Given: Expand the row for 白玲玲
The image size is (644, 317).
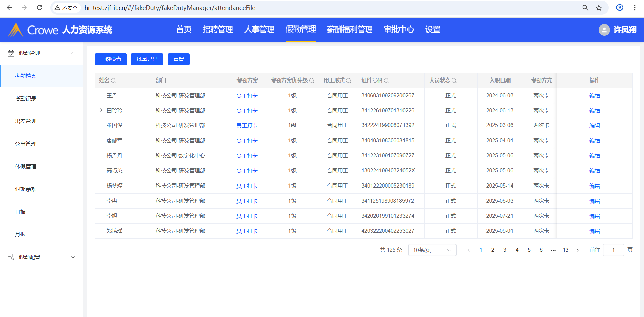Looking at the screenshot, I should pyautogui.click(x=101, y=110).
